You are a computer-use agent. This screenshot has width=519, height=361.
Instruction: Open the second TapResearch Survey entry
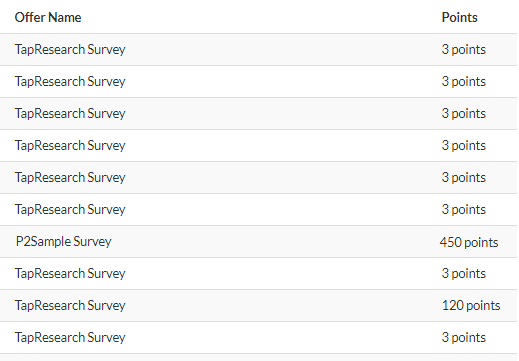(x=70, y=81)
